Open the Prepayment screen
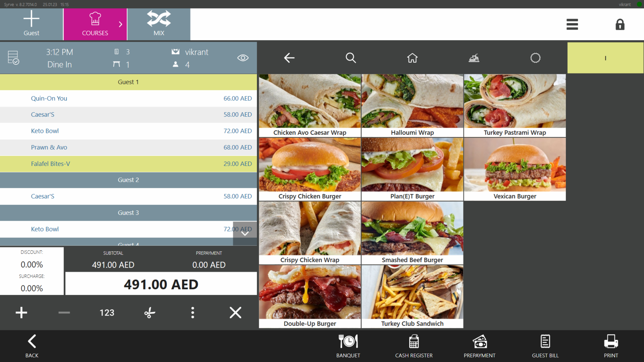 [480, 346]
